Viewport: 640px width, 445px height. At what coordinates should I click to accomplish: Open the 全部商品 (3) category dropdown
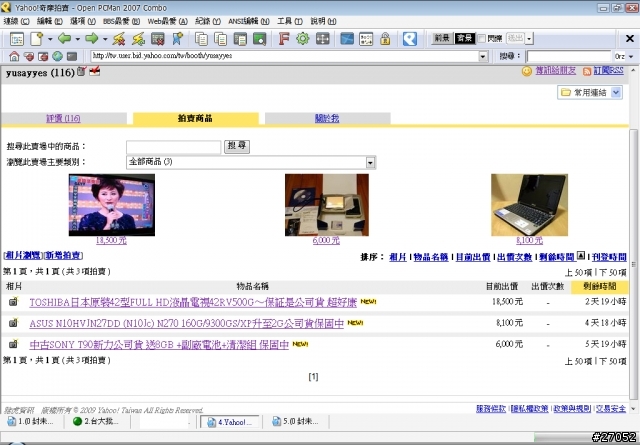370,162
